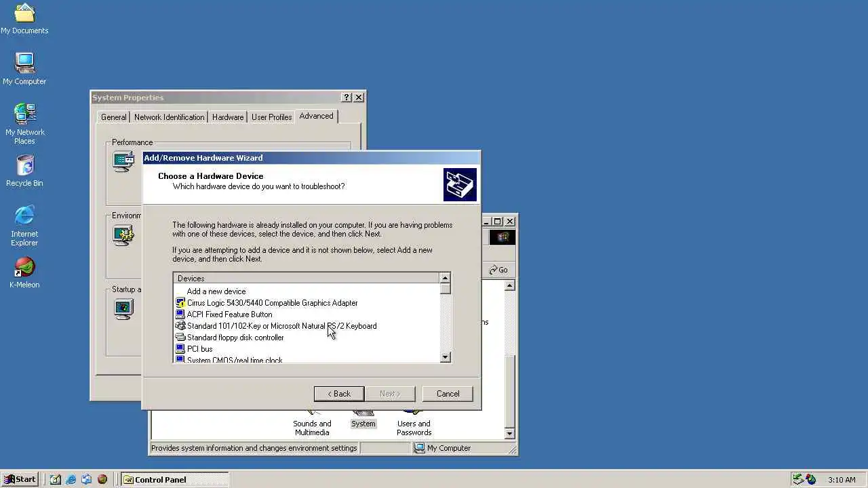Open the User Profiles tab
This screenshot has width=868, height=488.
(x=271, y=117)
